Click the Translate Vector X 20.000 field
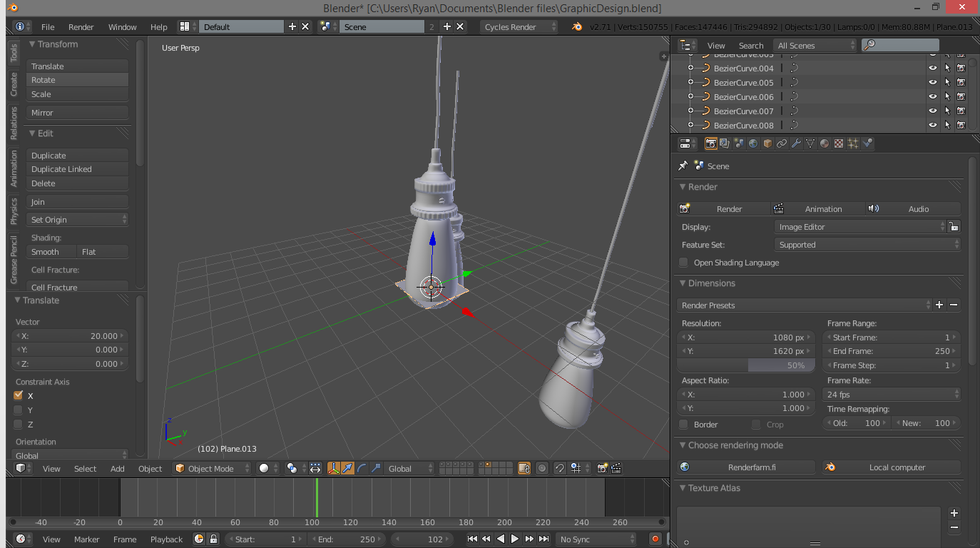The width and height of the screenshot is (980, 548). pos(69,336)
